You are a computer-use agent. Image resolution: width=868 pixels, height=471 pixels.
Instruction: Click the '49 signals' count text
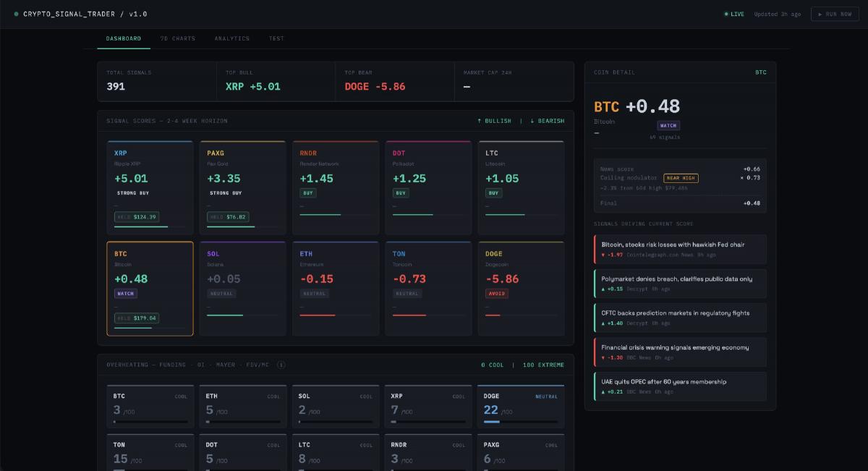pyautogui.click(x=665, y=137)
